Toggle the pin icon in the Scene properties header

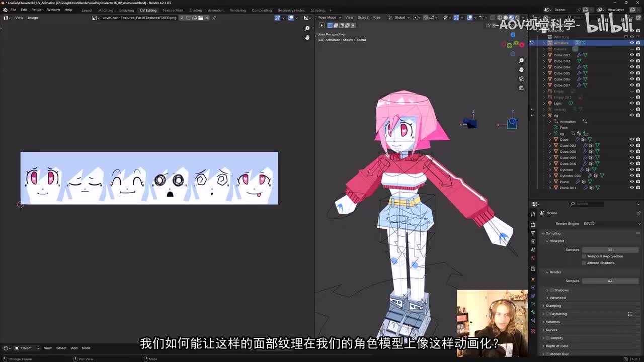click(x=639, y=213)
